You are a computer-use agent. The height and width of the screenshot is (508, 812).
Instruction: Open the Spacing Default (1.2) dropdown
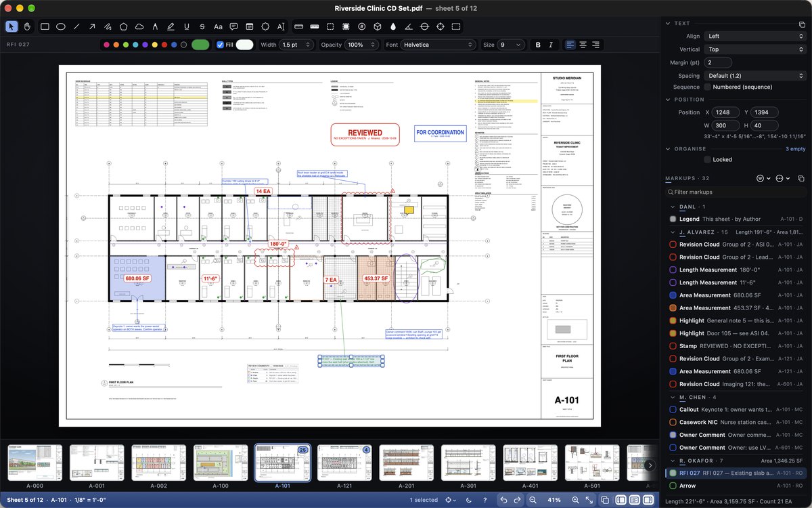(x=755, y=76)
